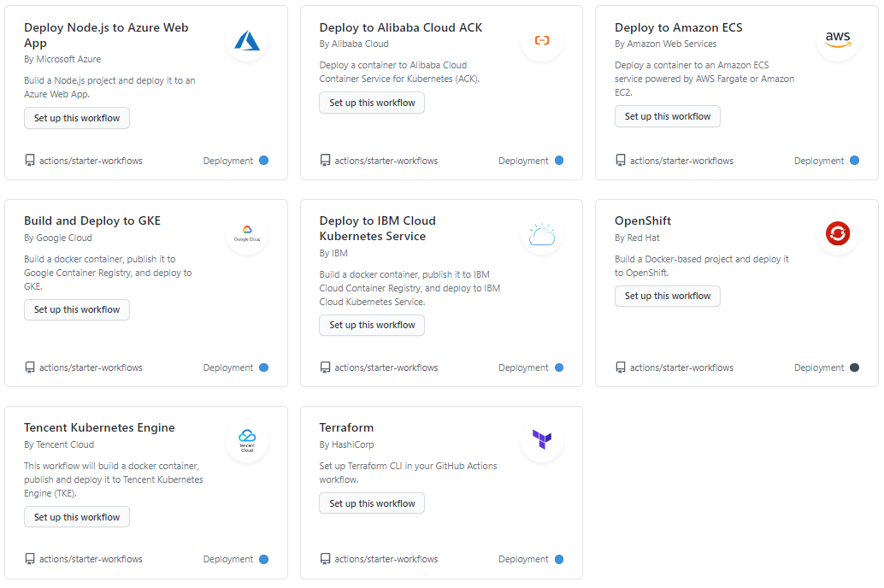Set up the Terraform workflow
884x588 pixels.
click(x=372, y=503)
